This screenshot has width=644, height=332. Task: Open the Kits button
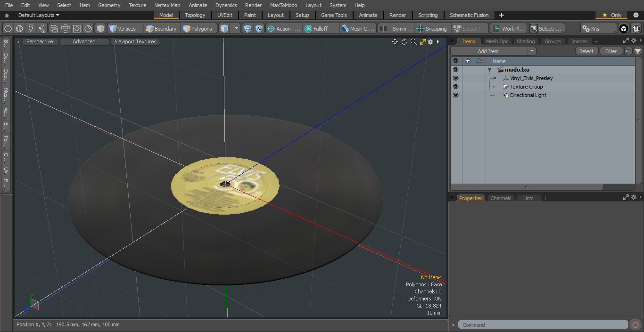[598, 29]
